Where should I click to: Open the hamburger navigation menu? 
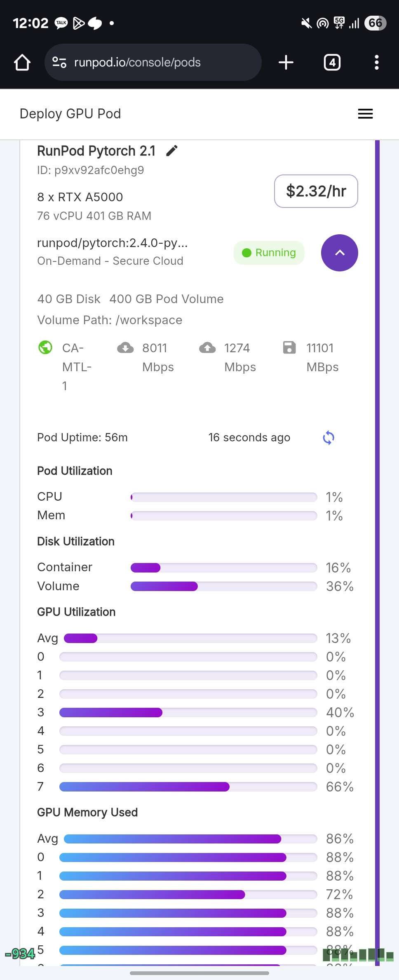click(365, 114)
